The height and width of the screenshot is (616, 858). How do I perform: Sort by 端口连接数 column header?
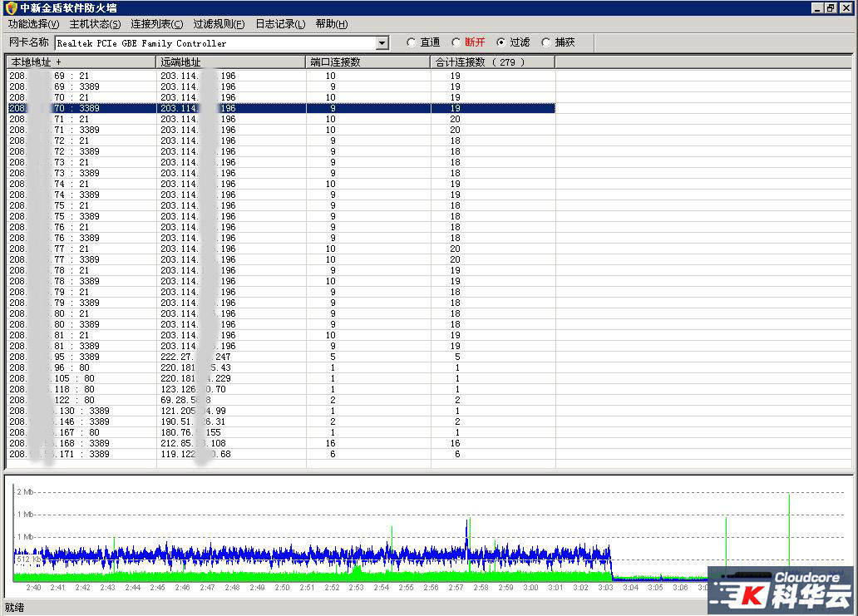(367, 62)
